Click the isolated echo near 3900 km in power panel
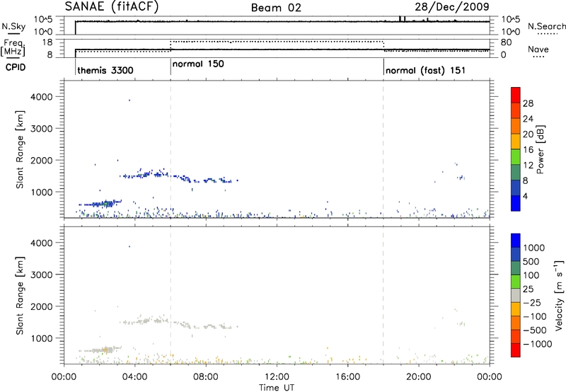 pyautogui.click(x=129, y=100)
